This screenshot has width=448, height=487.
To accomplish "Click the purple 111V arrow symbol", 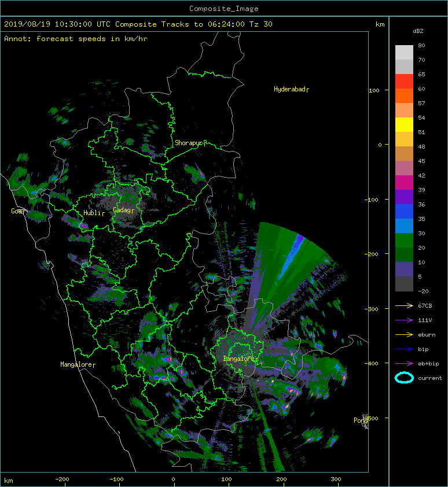I will point(404,320).
